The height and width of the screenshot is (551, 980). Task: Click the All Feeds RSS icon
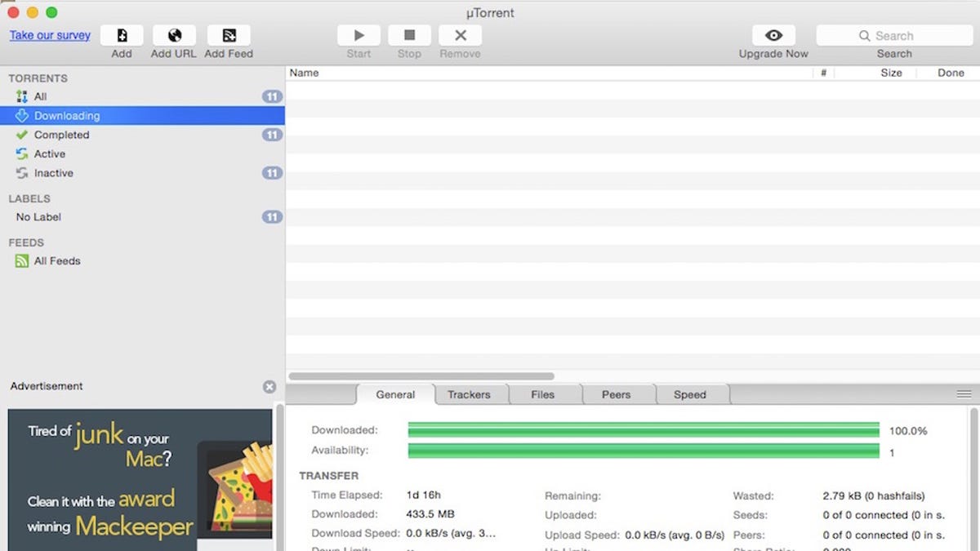(x=22, y=261)
